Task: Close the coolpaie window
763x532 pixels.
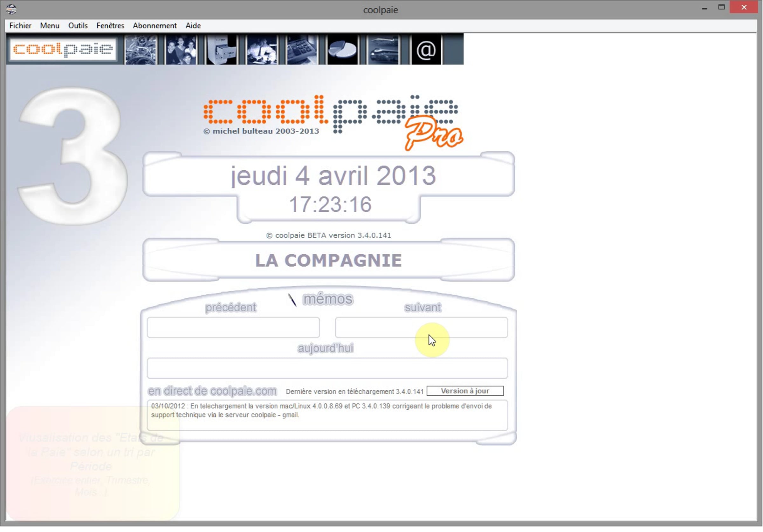Action: pos(744,7)
